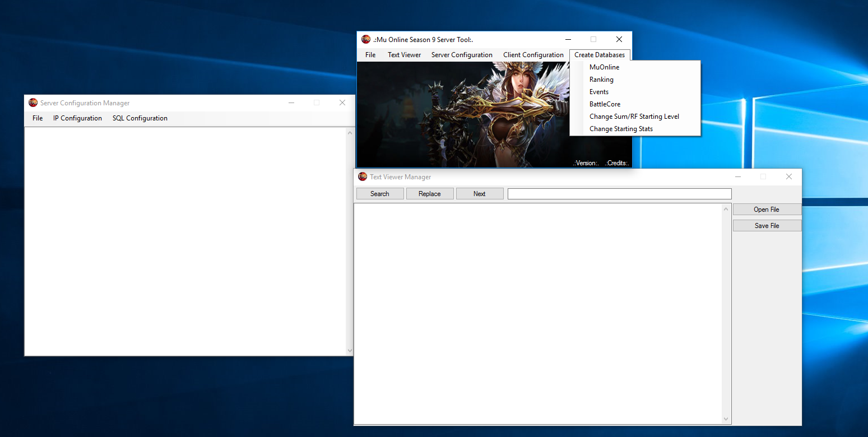Click the .:Version:. label on banner
This screenshot has width=868, height=437.
pos(586,163)
